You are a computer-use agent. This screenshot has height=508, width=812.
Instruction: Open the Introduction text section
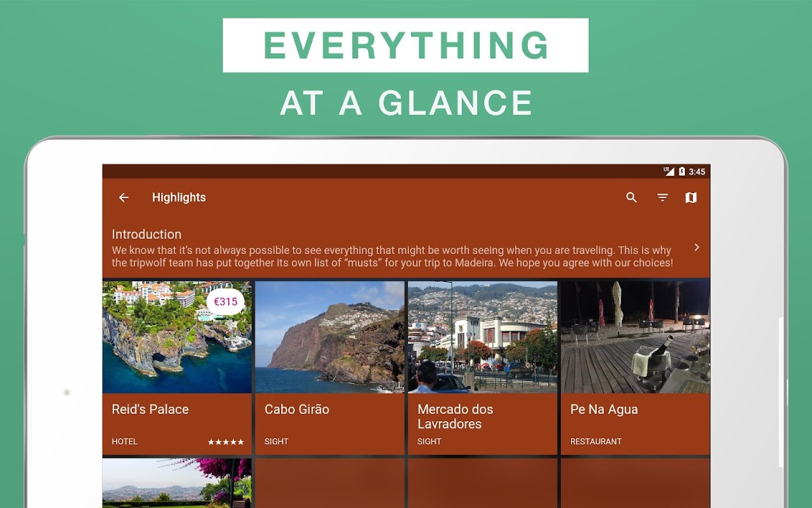click(x=406, y=248)
